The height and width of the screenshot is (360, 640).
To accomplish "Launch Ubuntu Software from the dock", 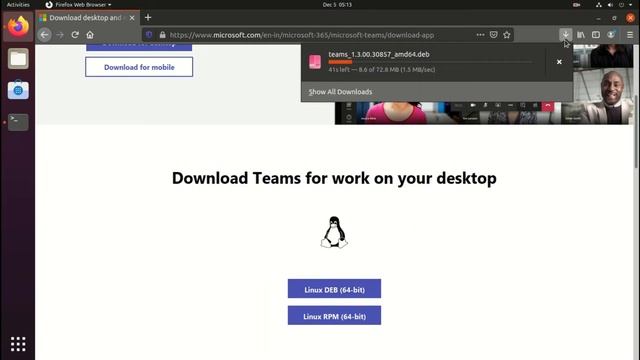I will point(18,90).
